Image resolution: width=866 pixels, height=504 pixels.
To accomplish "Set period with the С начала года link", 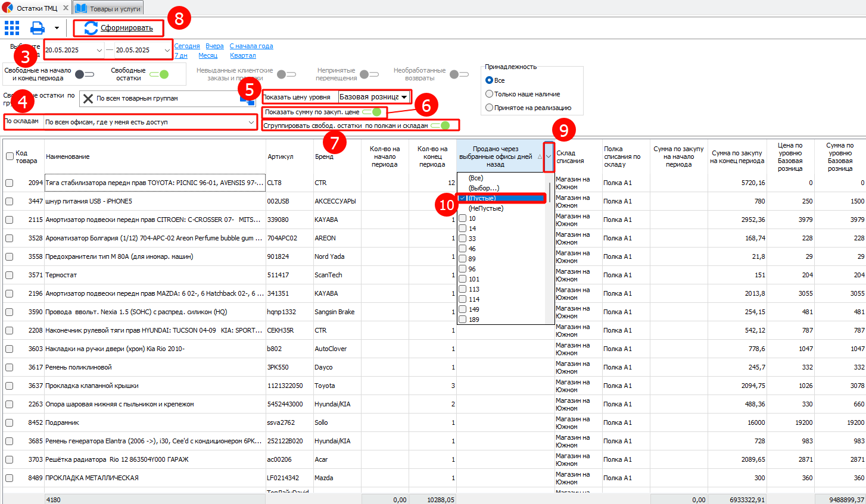I will (251, 46).
